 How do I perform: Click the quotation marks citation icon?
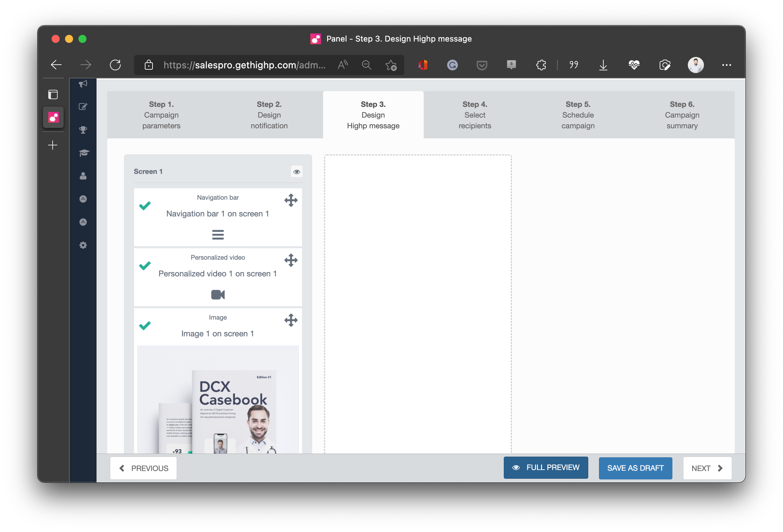[574, 65]
